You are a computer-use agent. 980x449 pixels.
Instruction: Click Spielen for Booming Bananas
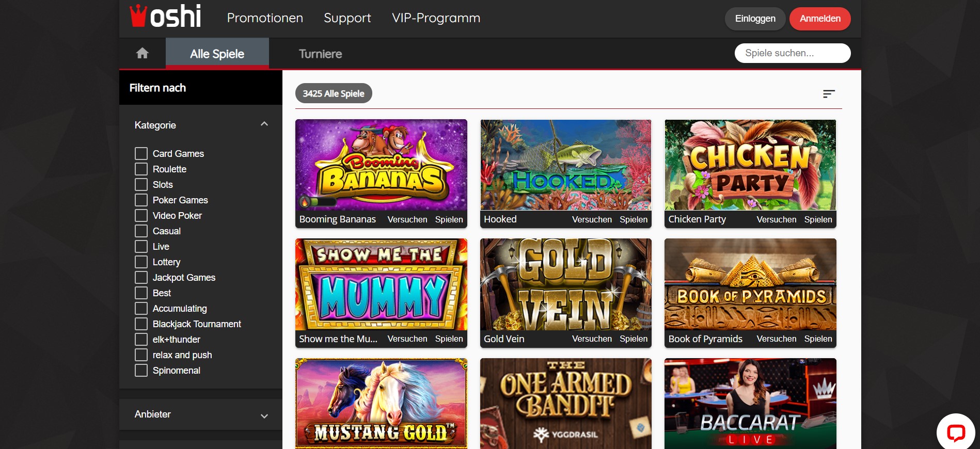(449, 219)
